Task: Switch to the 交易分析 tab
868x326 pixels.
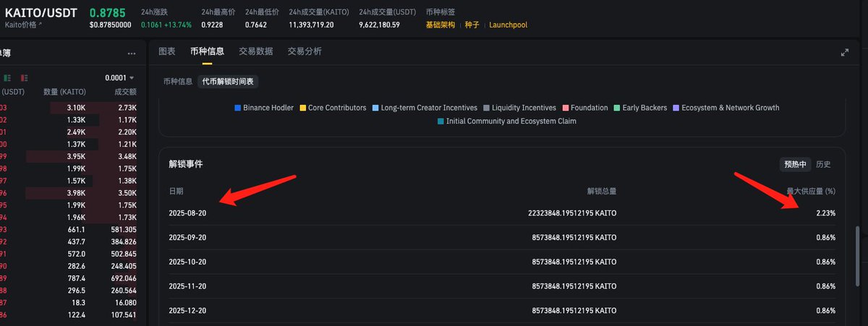Action: click(x=305, y=51)
